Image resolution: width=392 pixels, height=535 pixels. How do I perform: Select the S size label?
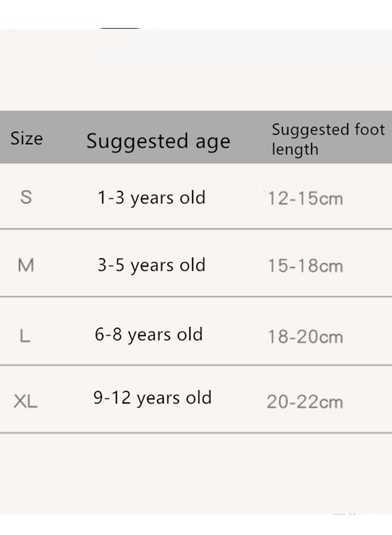coord(26,197)
